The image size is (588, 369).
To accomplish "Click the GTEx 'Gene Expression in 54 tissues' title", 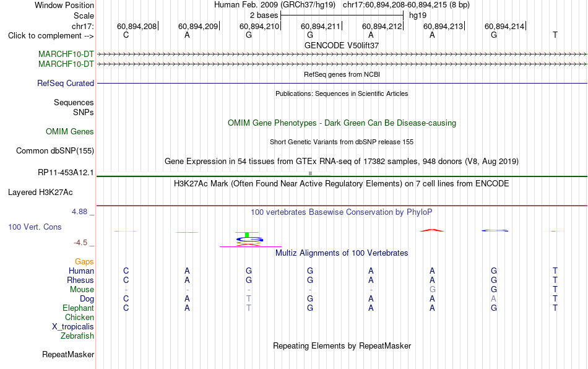I will [x=342, y=161].
